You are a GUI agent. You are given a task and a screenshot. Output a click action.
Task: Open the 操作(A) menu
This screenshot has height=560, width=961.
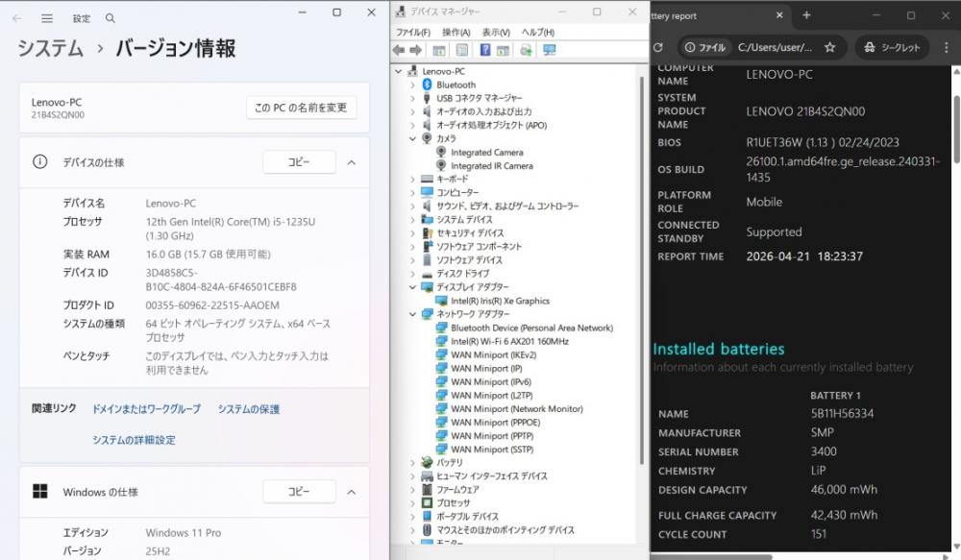point(456,32)
